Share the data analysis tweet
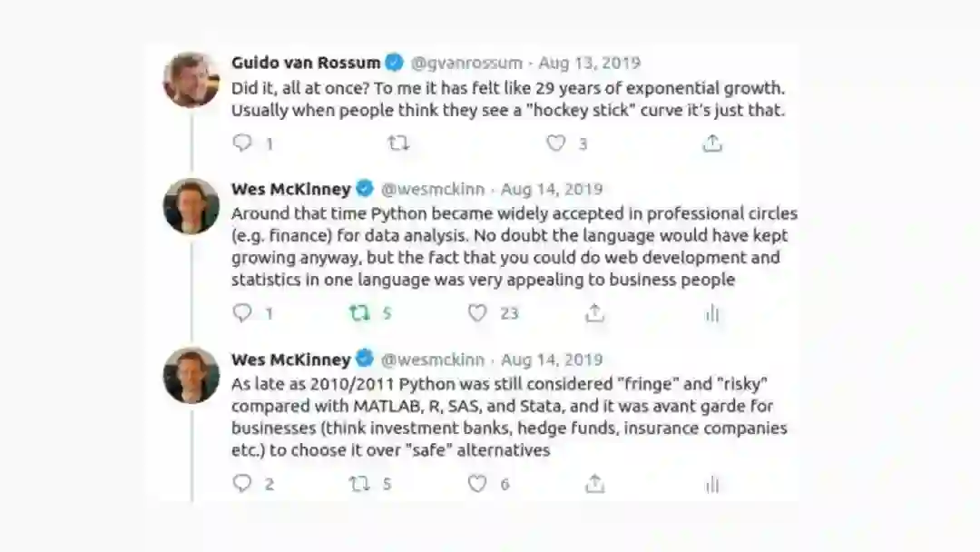The height and width of the screenshot is (552, 980). [x=595, y=313]
